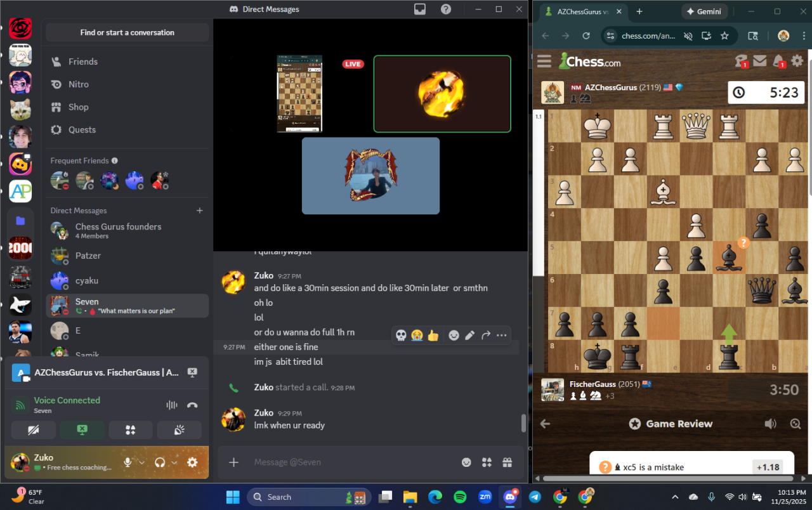Screen dimensions: 812x510
Task: Toggle screen sharing with the green monitor button
Action: [x=82, y=430]
